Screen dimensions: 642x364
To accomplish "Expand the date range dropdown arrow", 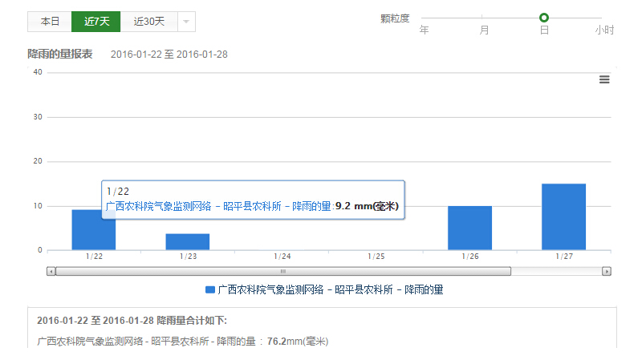I will click(185, 22).
